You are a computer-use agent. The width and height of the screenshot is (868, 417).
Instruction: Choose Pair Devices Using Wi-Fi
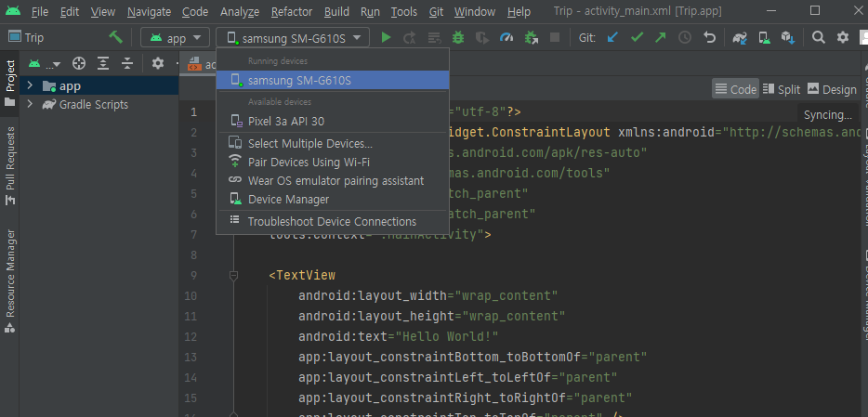click(333, 162)
